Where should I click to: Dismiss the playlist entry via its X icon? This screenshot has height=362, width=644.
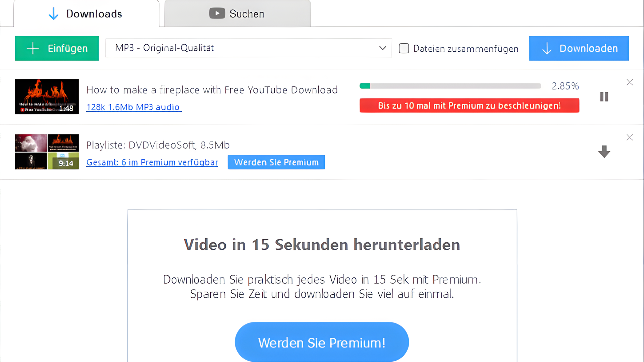[x=630, y=137]
